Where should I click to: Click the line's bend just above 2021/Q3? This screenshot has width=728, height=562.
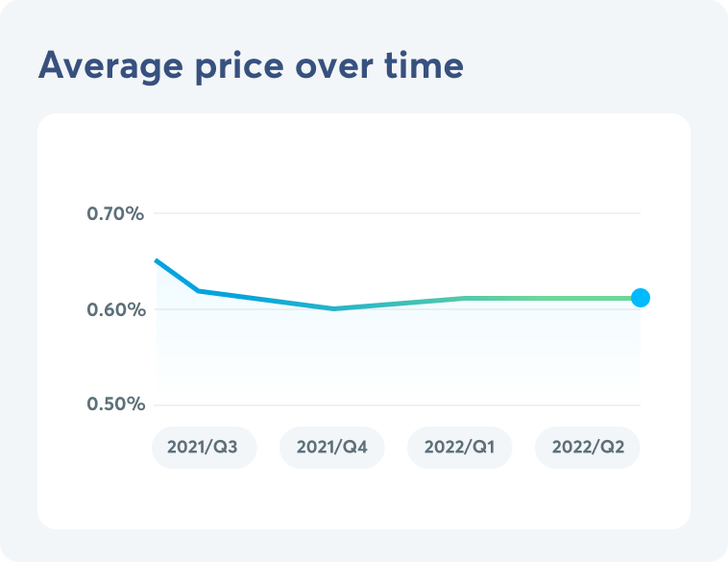(197, 290)
